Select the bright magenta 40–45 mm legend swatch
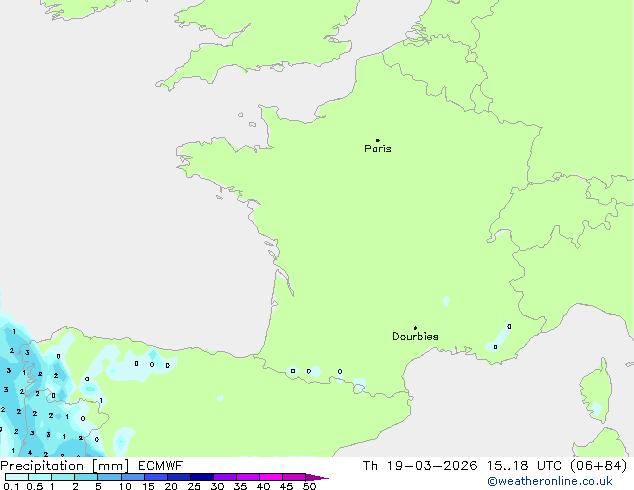 tap(271, 477)
